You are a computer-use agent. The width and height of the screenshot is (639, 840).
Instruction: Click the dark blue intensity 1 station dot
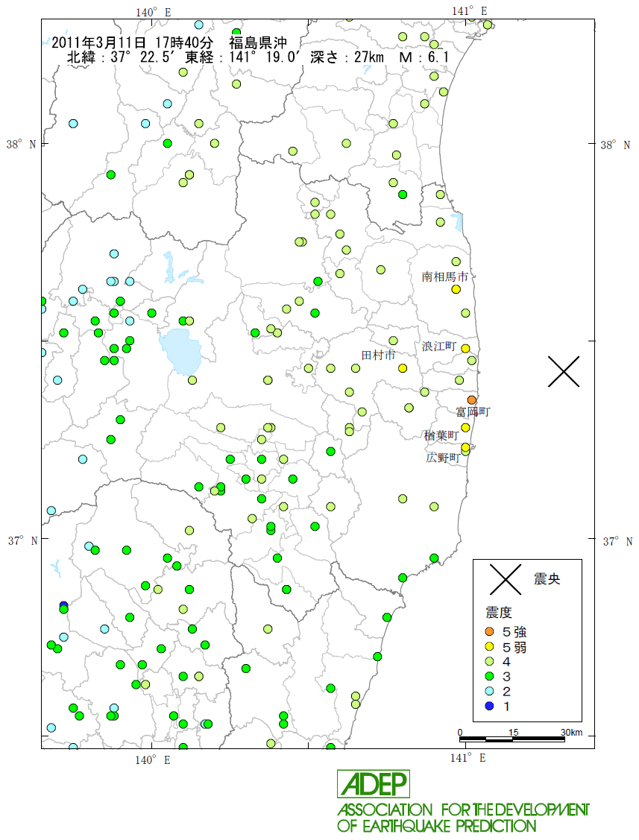(64, 605)
